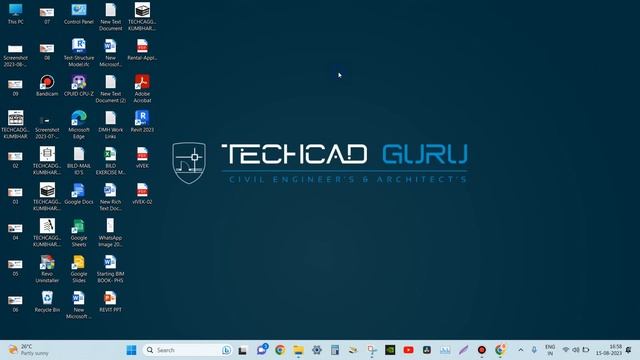Select the Starting BIM BOOK Word document
Screen dimensions: 640x360
[x=110, y=269]
